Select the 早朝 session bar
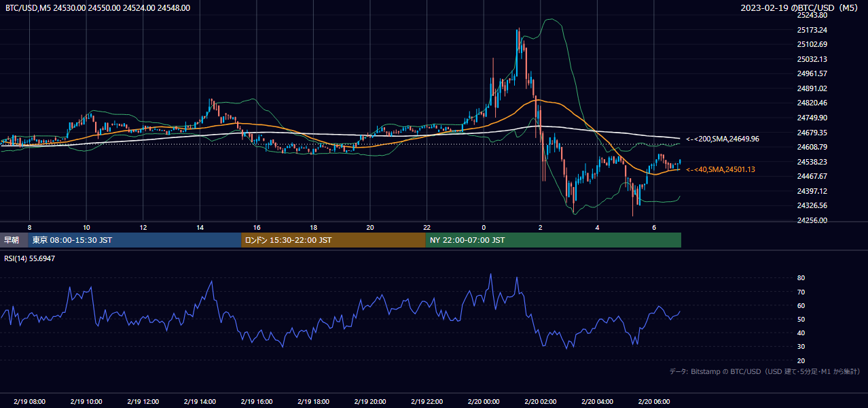Viewport: 868px width, 408px height. (14, 240)
